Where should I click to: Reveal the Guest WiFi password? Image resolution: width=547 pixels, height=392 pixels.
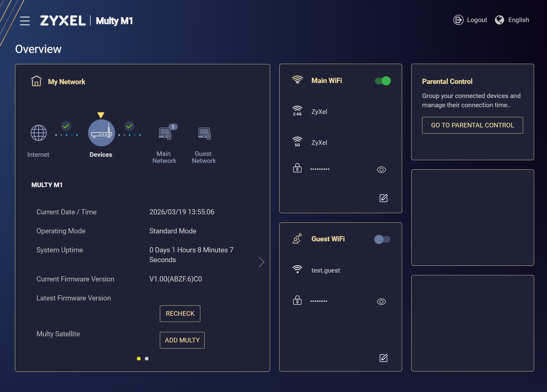(381, 302)
